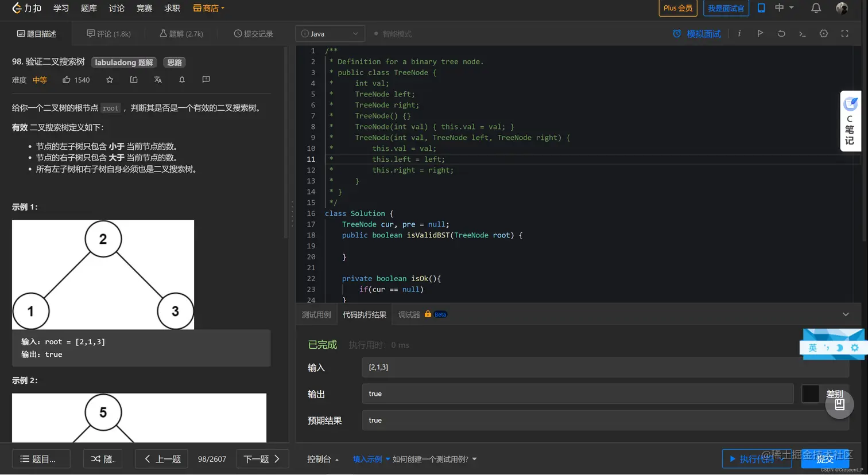Open the 学习 menu
This screenshot has height=475, width=868.
tap(61, 8)
